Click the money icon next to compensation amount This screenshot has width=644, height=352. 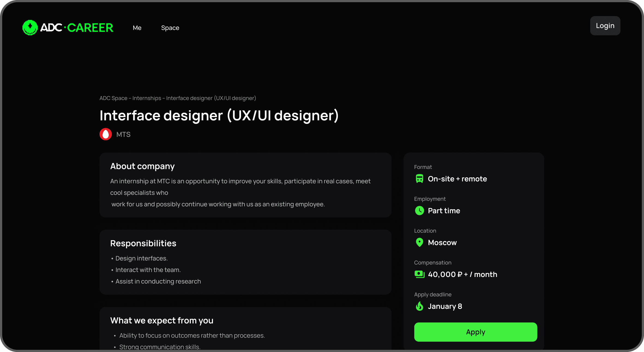pyautogui.click(x=419, y=274)
